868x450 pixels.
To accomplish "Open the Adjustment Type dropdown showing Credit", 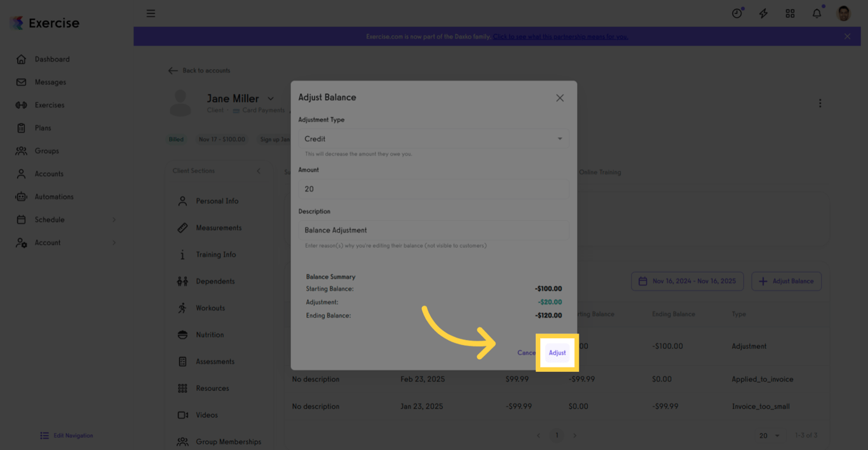I will [433, 139].
